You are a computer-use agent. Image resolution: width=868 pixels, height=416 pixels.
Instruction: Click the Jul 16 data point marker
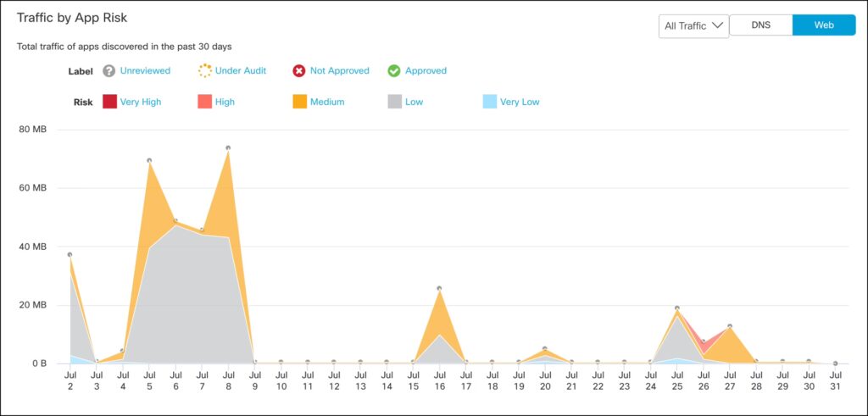[439, 289]
